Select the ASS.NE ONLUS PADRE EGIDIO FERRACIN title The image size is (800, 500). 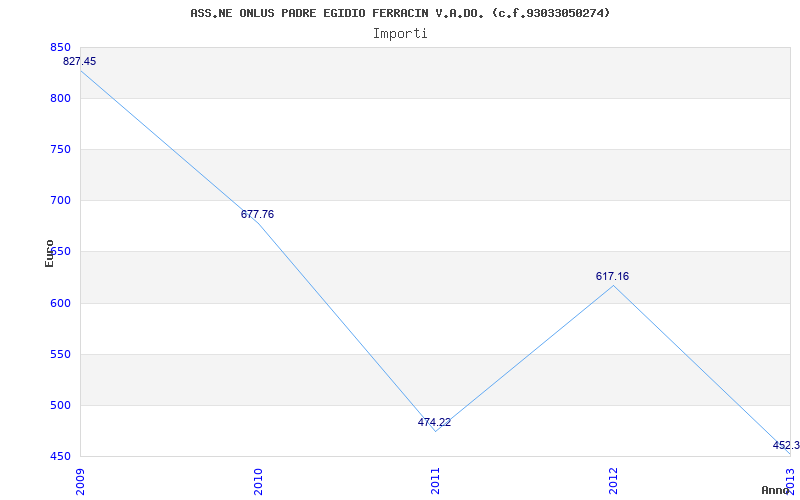tap(400, 13)
